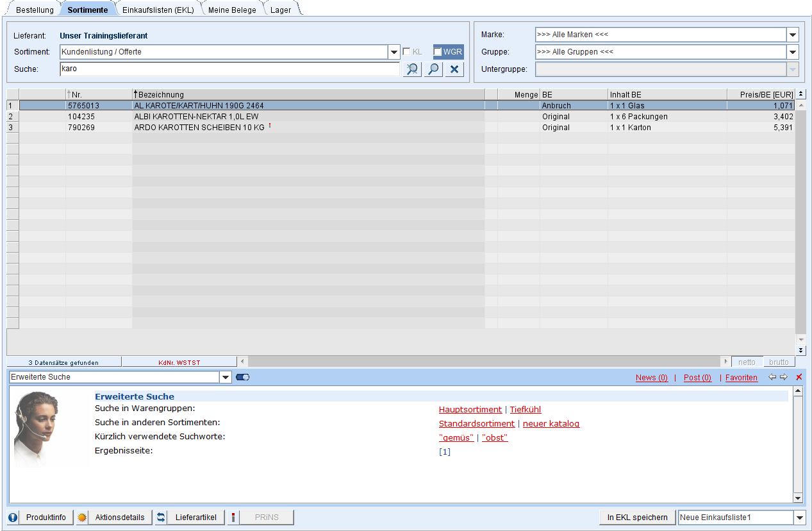Toggle the switch next to Erweiterte Suche
The image size is (812, 531).
click(x=242, y=377)
